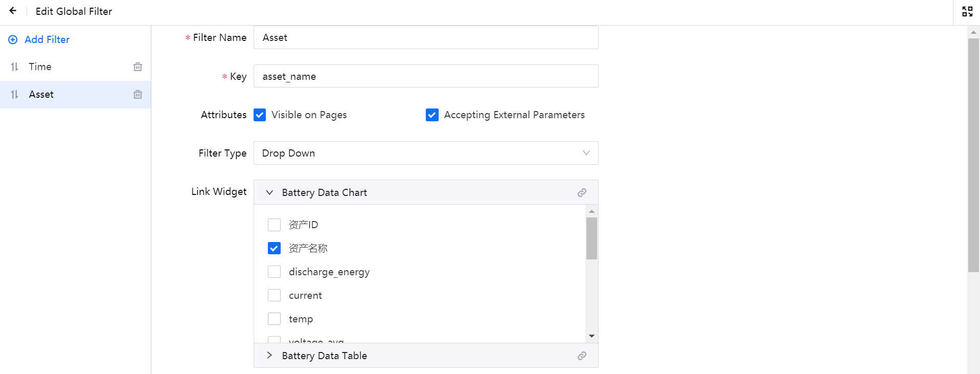Click the back arrow icon

coord(13,11)
